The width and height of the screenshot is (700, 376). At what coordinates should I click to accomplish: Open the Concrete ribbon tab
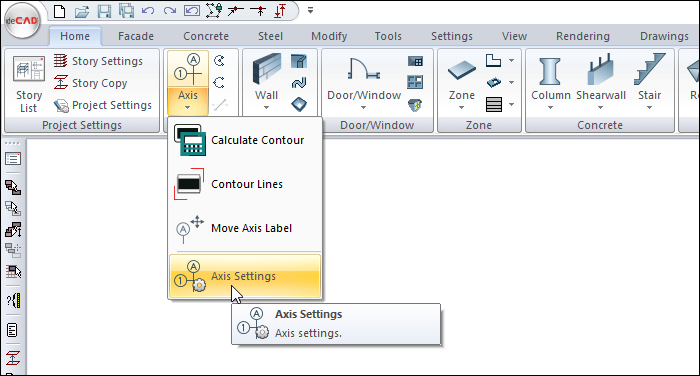pyautogui.click(x=206, y=36)
